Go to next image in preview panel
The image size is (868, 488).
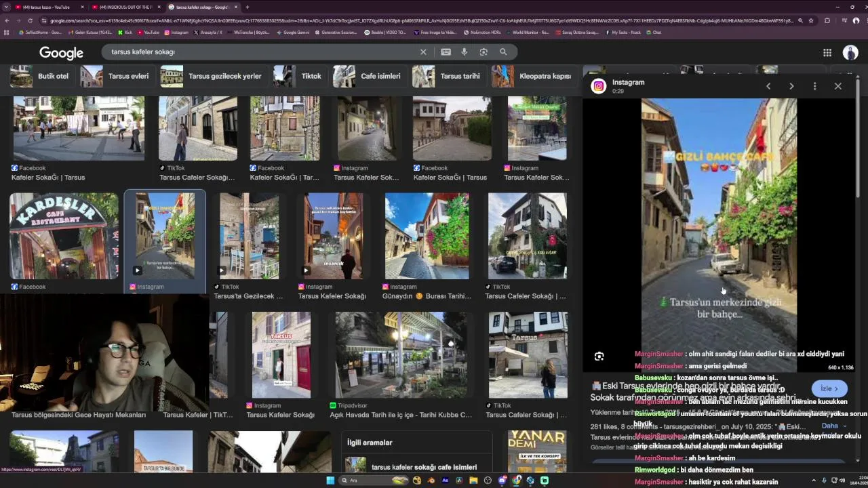791,86
